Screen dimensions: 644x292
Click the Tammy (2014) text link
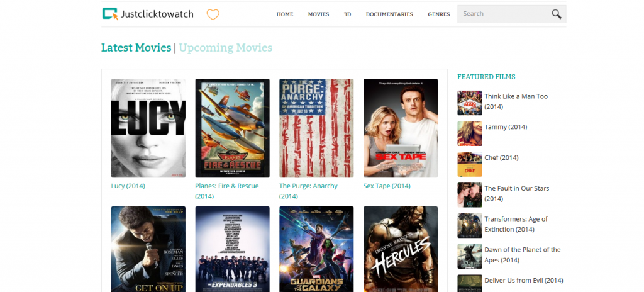point(506,127)
